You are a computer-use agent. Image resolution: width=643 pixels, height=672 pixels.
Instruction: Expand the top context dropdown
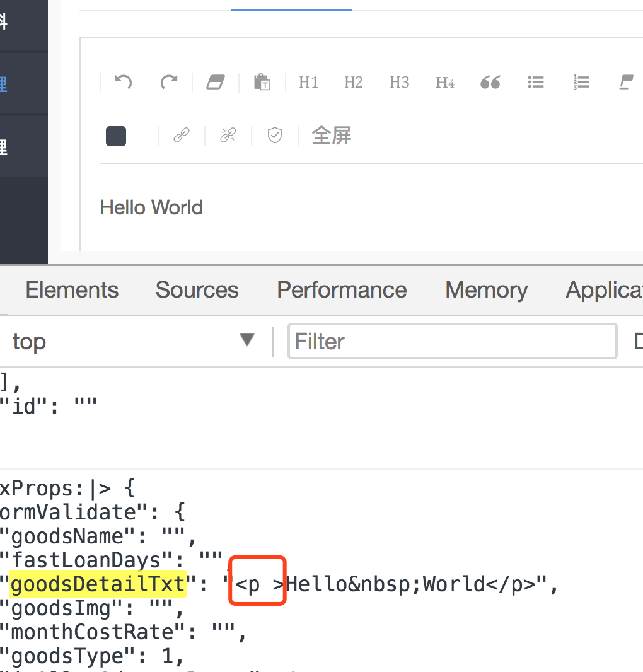click(x=133, y=342)
